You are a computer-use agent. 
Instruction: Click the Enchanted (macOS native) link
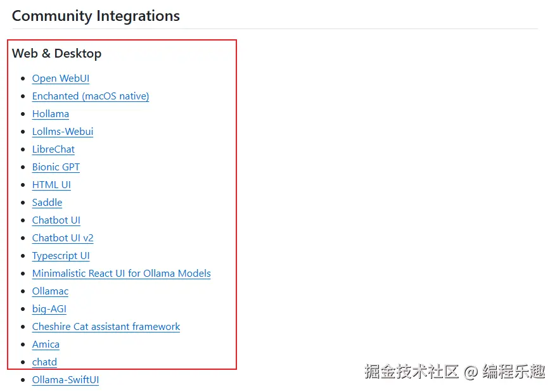91,96
